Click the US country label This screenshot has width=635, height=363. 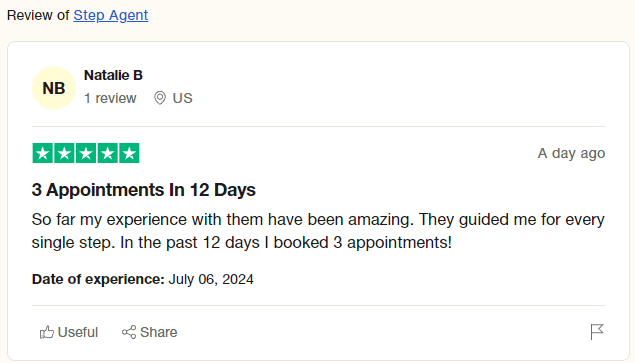(x=182, y=98)
